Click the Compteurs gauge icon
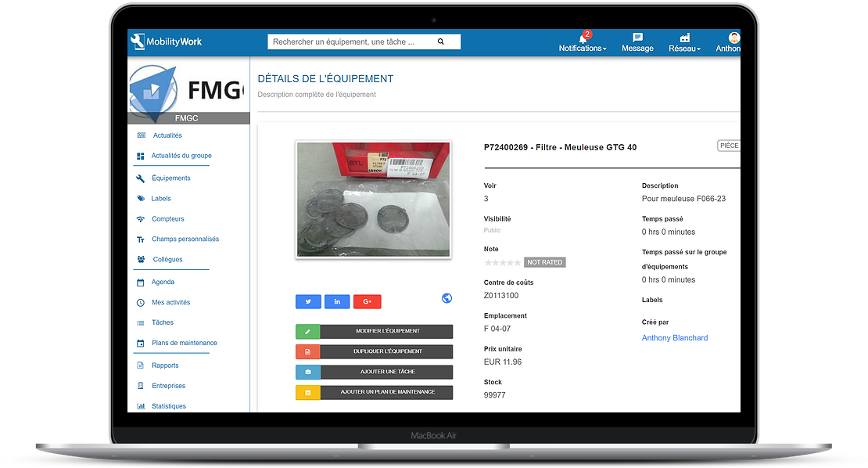Image resolution: width=868 pixels, height=468 pixels. pos(141,219)
